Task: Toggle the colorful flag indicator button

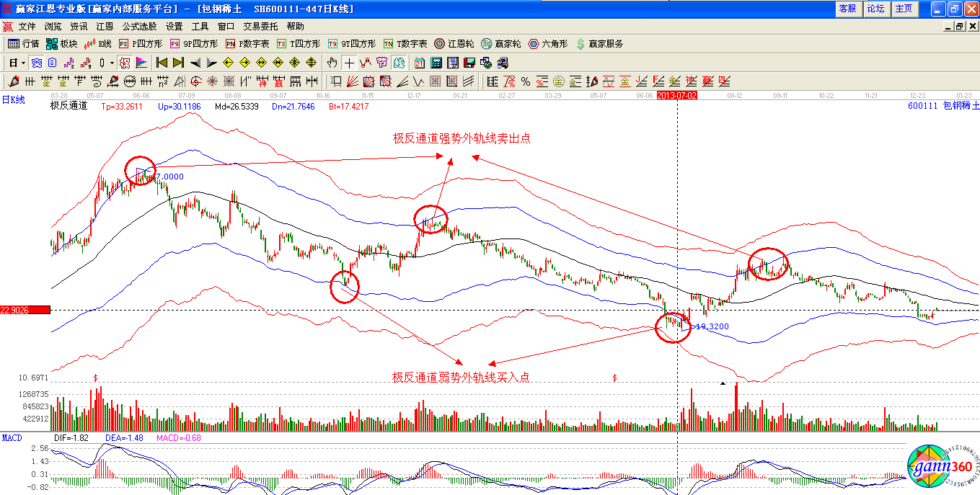Action: [x=141, y=63]
